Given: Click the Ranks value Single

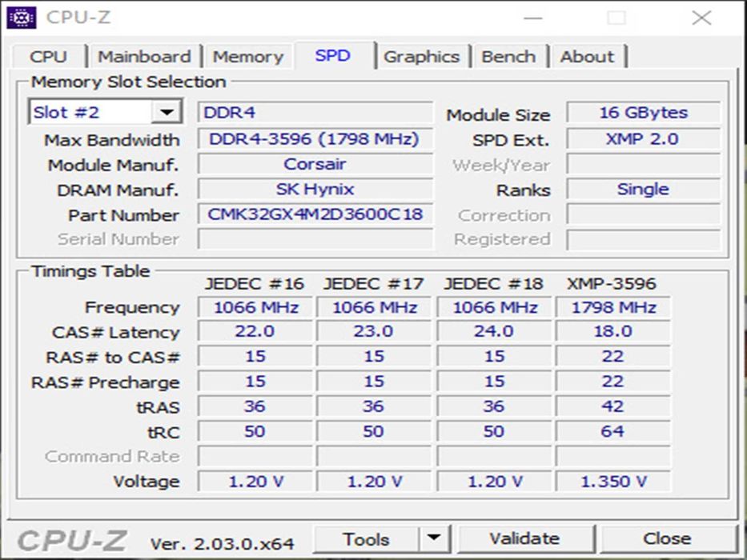Looking at the screenshot, I should tap(643, 189).
